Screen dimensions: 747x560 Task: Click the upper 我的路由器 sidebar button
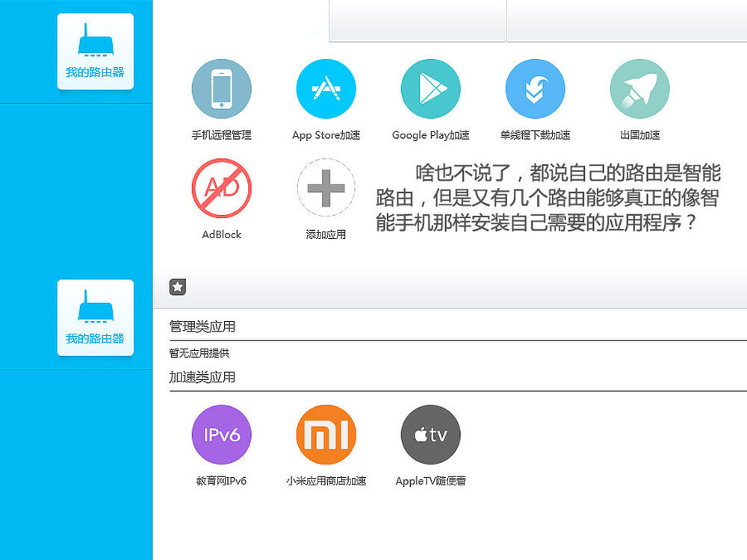(96, 52)
